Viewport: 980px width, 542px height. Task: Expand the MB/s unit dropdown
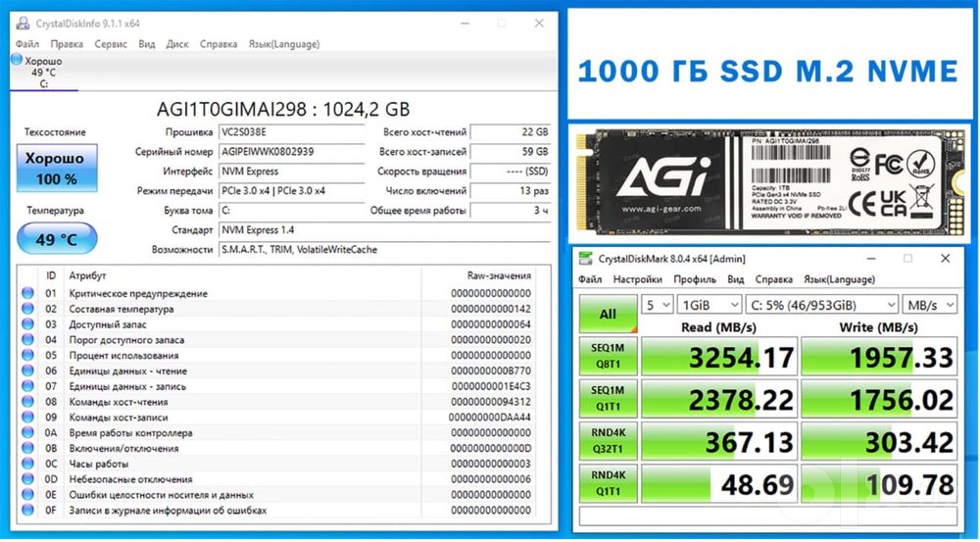tap(930, 305)
